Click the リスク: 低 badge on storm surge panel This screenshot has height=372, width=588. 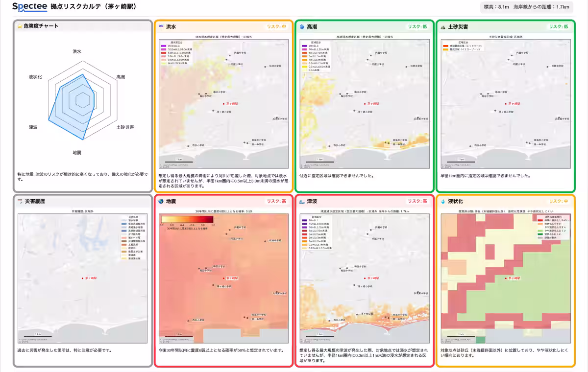click(x=418, y=27)
